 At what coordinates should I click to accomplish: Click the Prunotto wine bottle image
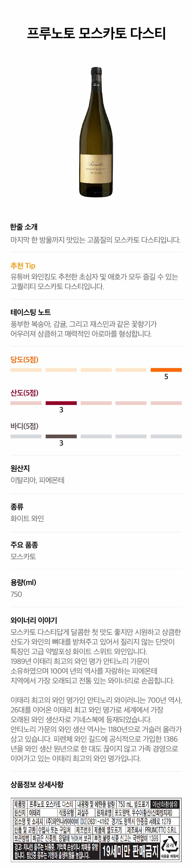tap(96, 132)
